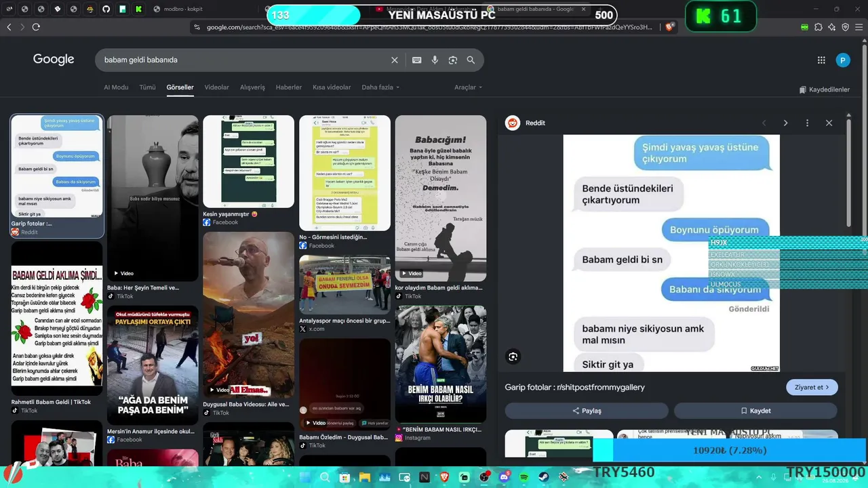Viewport: 868px width, 488px height.
Task: Click the preview panel vertical scrollbar
Action: (848, 173)
